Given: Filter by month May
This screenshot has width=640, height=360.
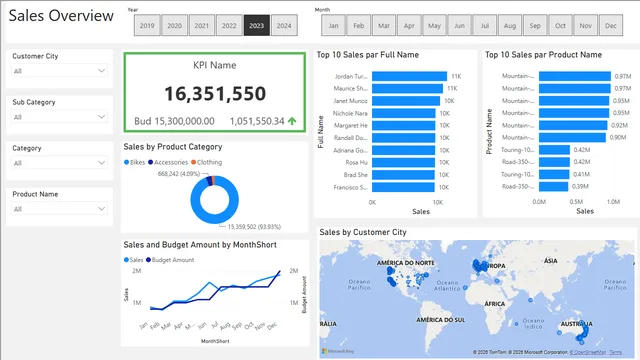Looking at the screenshot, I should [434, 25].
